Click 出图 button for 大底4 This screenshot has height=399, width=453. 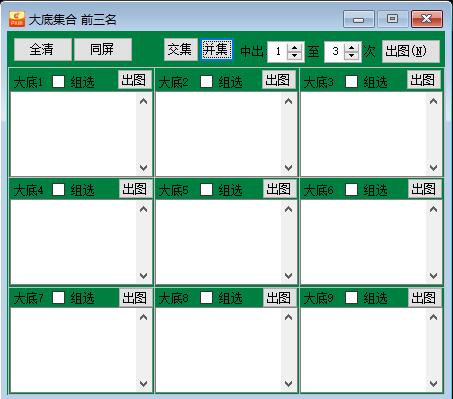pyautogui.click(x=135, y=189)
